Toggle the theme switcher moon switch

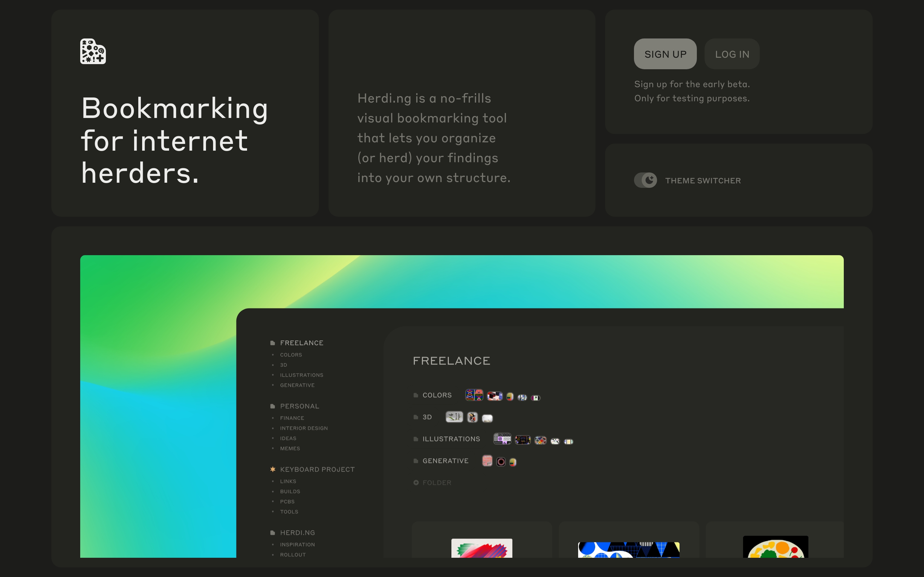[x=645, y=180]
